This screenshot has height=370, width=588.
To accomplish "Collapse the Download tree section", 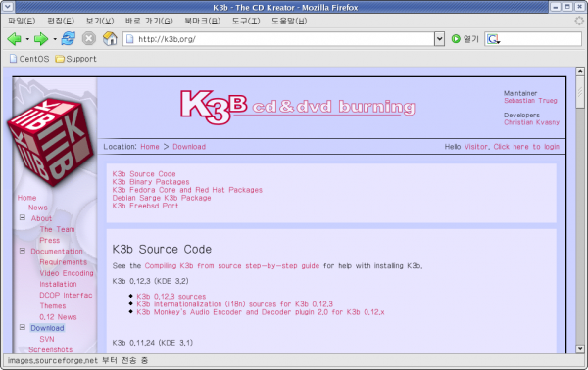I will [23, 327].
